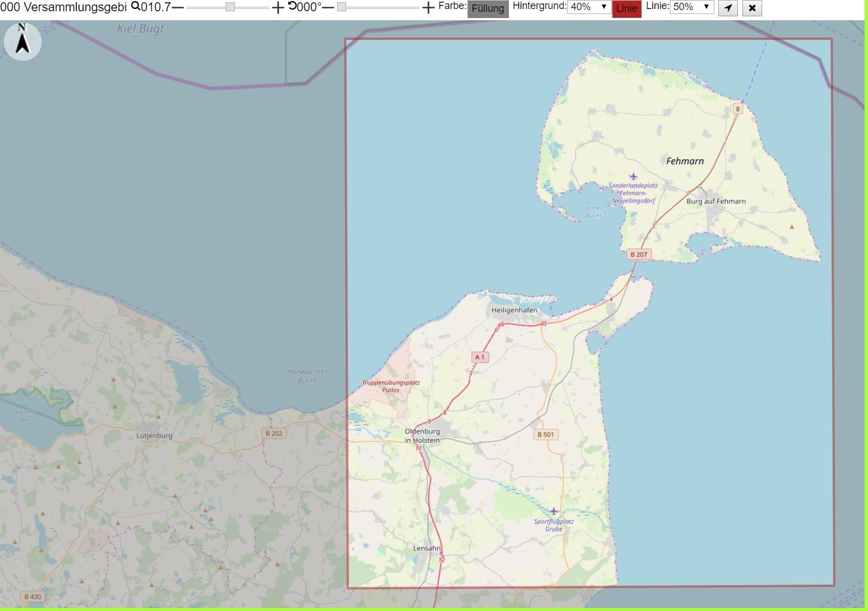Click the rotation reset arrow icon
The height and width of the screenshot is (611, 868).
pos(292,6)
